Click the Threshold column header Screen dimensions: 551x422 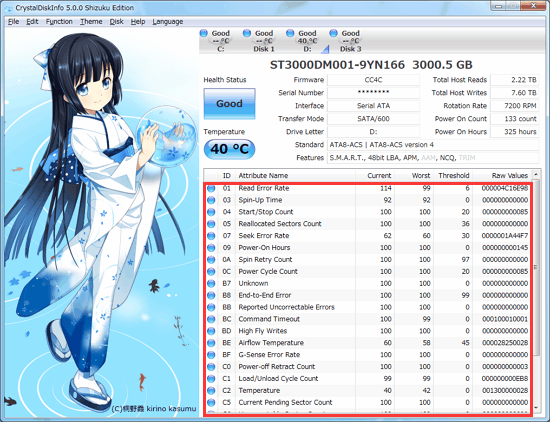click(453, 175)
